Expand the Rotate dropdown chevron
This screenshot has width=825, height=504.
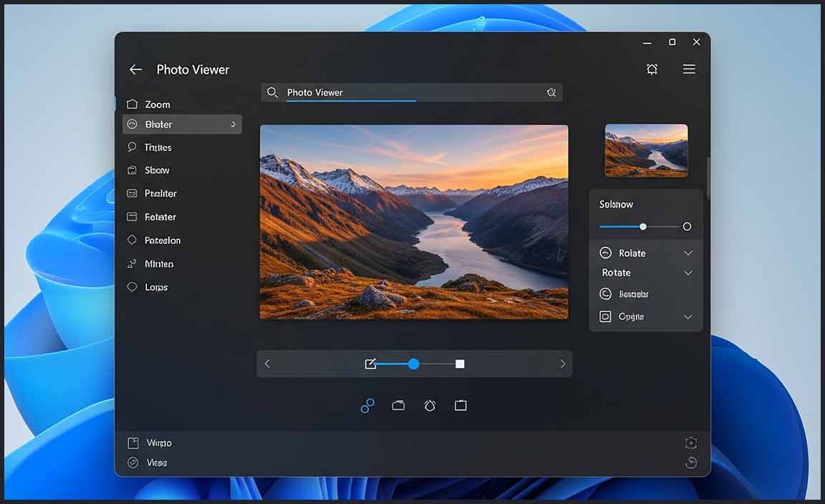tap(687, 273)
